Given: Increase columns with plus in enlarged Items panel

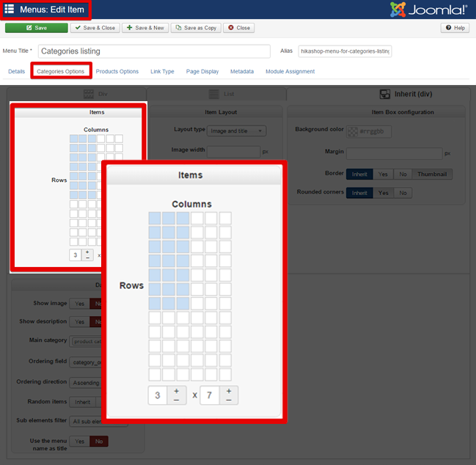Looking at the screenshot, I should tap(176, 391).
